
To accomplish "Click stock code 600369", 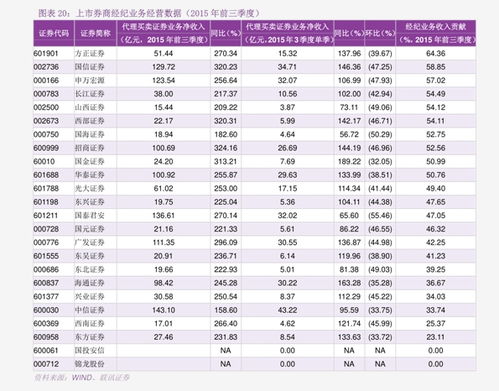I will 46,323.
